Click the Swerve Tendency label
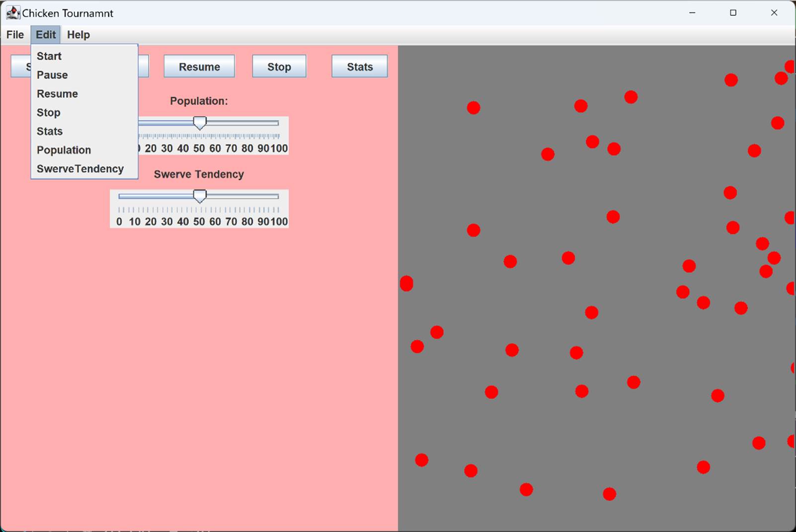Image resolution: width=796 pixels, height=532 pixels. (199, 174)
